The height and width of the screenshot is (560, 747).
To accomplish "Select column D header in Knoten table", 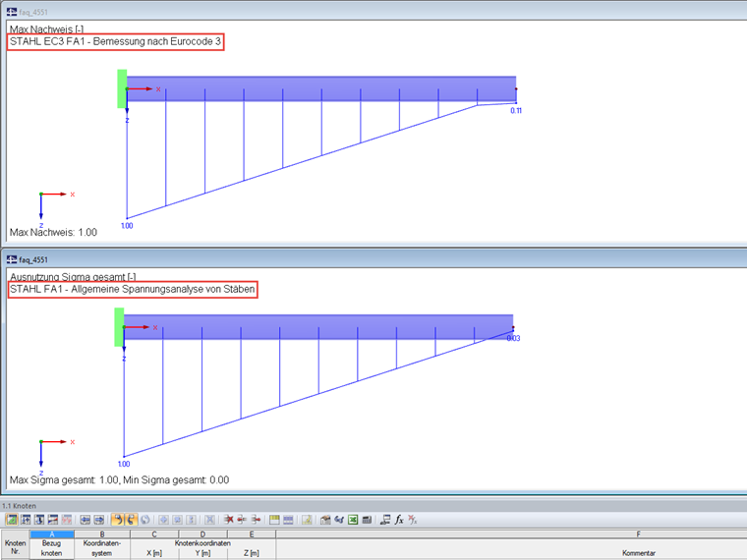I will (x=202, y=534).
